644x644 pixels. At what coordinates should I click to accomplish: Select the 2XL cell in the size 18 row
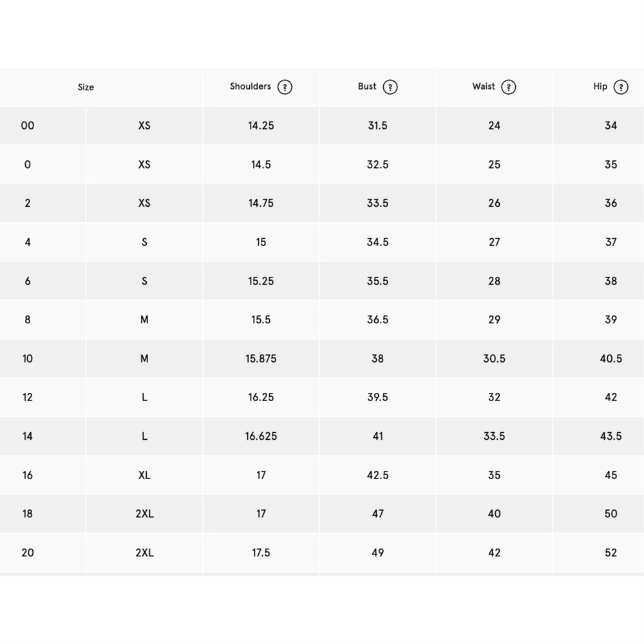[144, 514]
